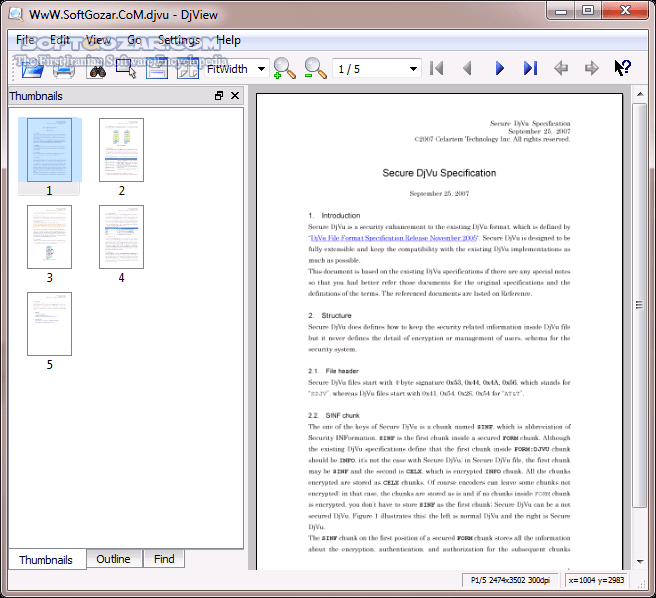Minimize the DjView window
Screen dimensions: 656x598
[x=561, y=11]
